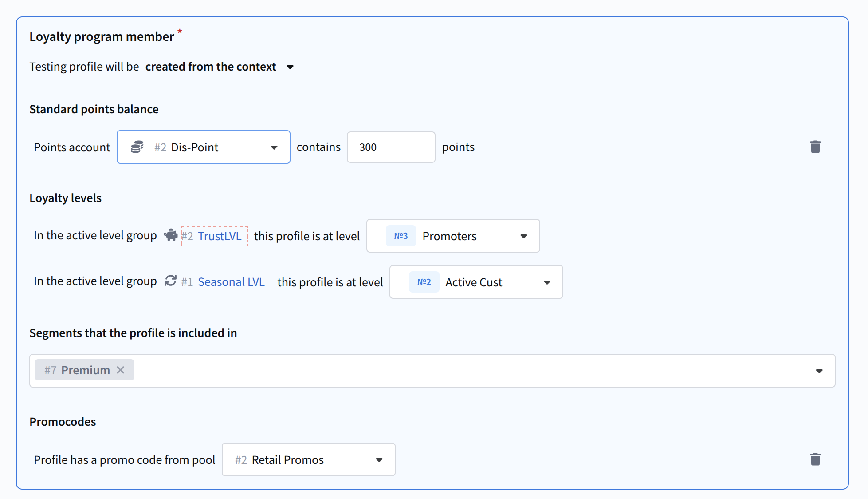Open the Seasonal LVL level group link
The width and height of the screenshot is (868, 499).
(231, 282)
